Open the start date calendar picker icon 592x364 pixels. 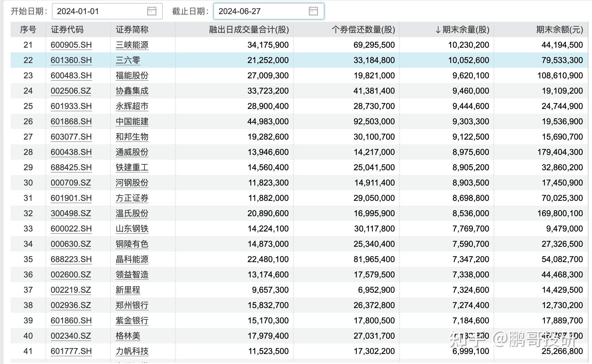tap(152, 11)
